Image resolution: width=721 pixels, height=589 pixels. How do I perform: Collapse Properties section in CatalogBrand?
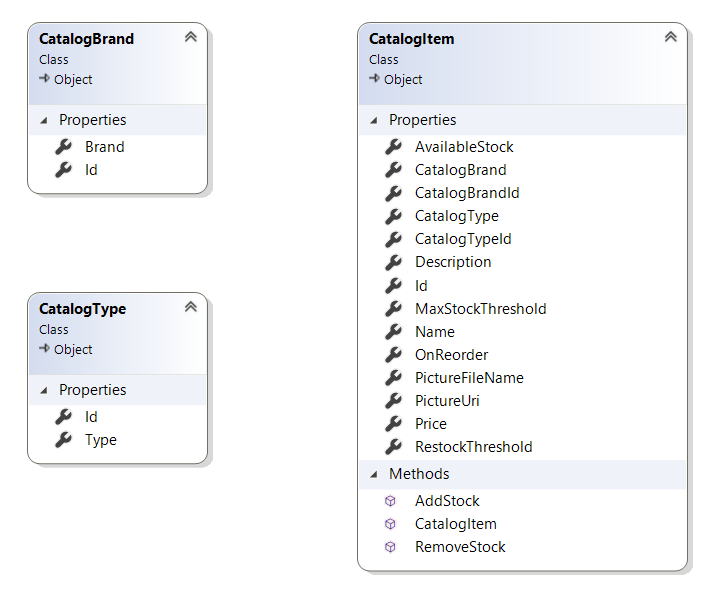click(x=43, y=120)
